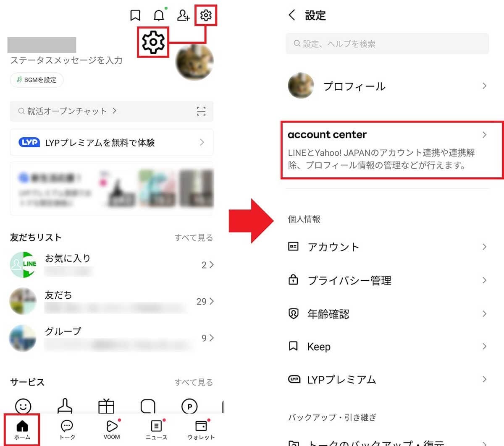This screenshot has height=446, width=504.
Task: Tap the QR code scanner icon
Action: [x=201, y=111]
